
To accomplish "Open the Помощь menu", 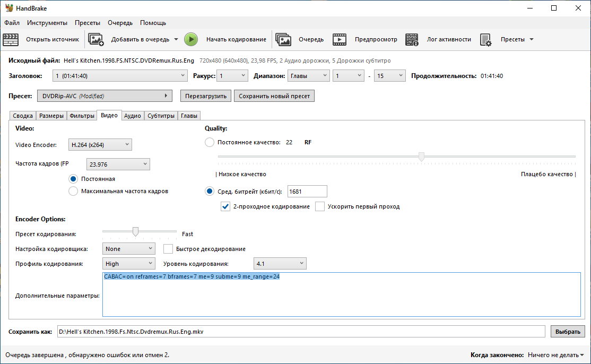I will [x=153, y=23].
